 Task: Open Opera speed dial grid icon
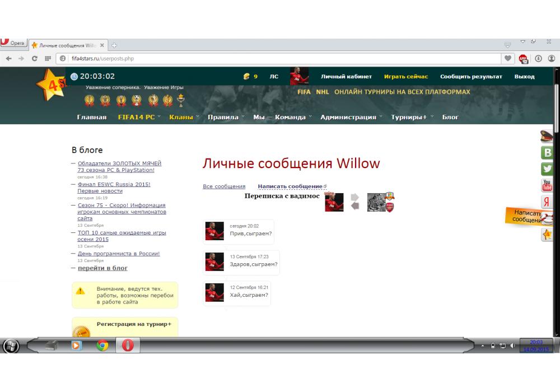click(48, 58)
